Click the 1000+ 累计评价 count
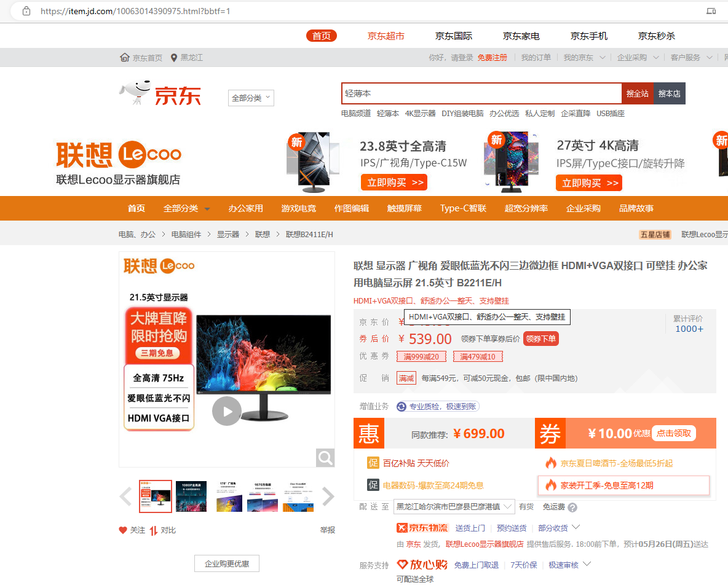This screenshot has width=728, height=588. coord(689,329)
